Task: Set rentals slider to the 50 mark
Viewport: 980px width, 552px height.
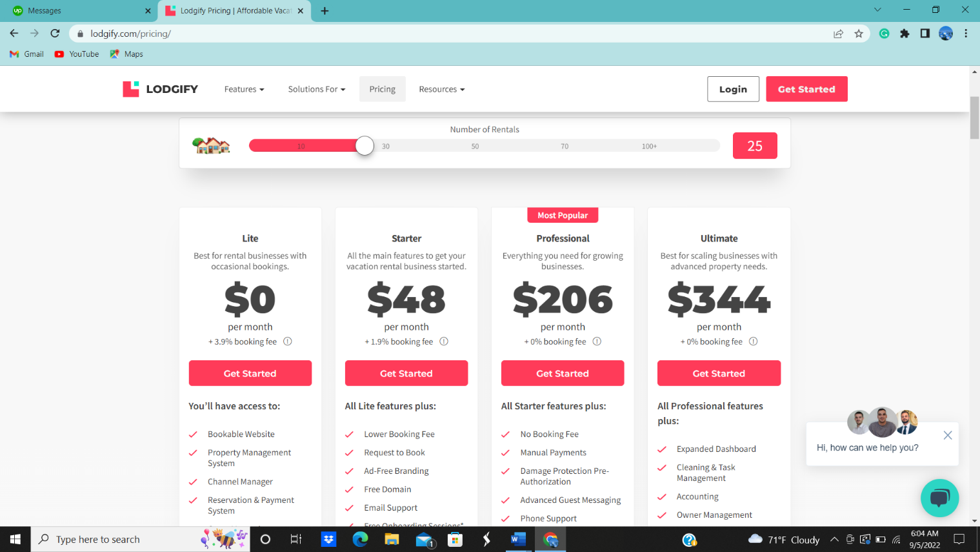Action: click(475, 146)
